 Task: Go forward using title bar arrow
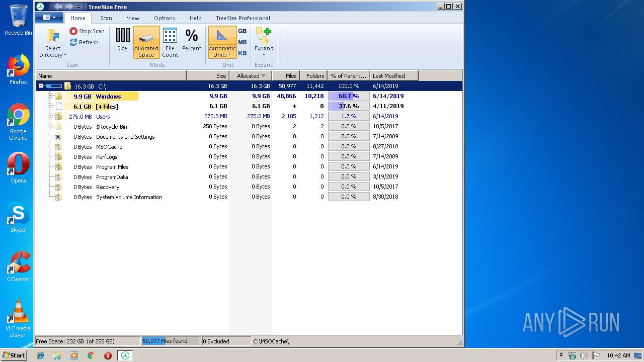[69, 7]
